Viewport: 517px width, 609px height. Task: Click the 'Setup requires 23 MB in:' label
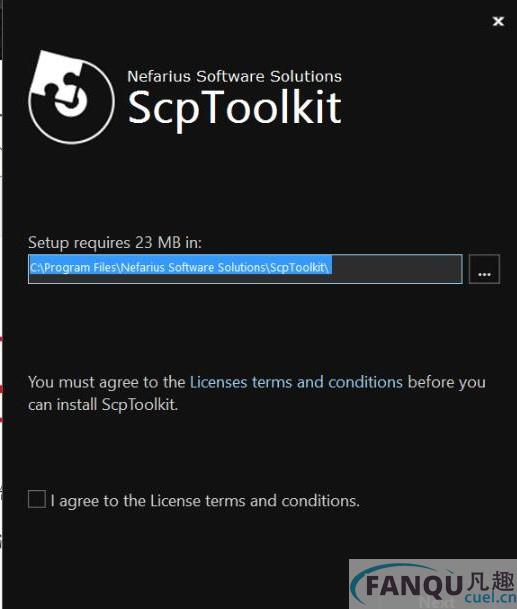pos(115,243)
